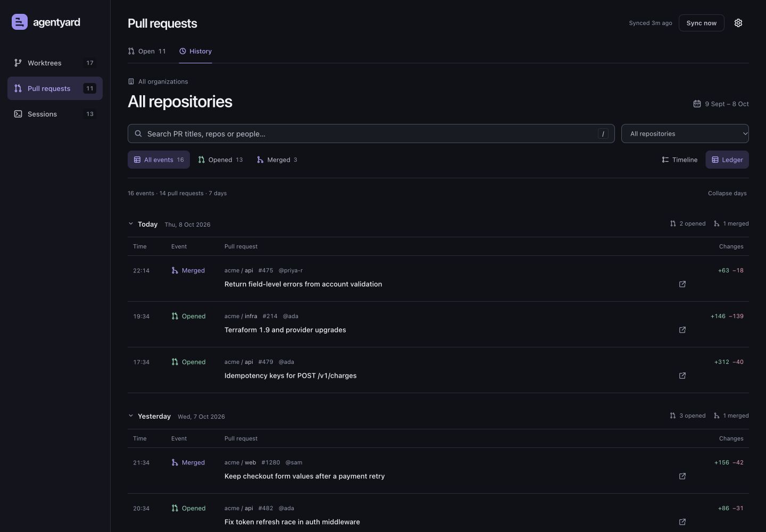
Task: Click the 'acme / infra' repo label
Action: [240, 316]
